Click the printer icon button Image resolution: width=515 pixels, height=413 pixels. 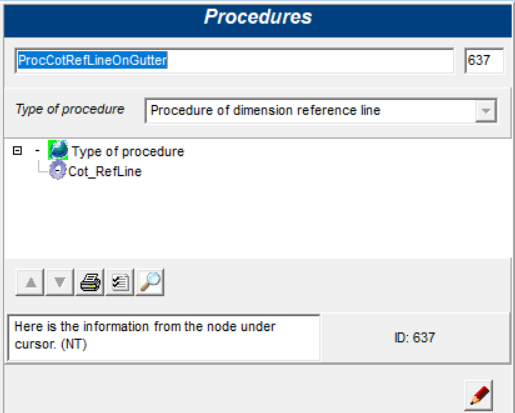[x=90, y=282]
